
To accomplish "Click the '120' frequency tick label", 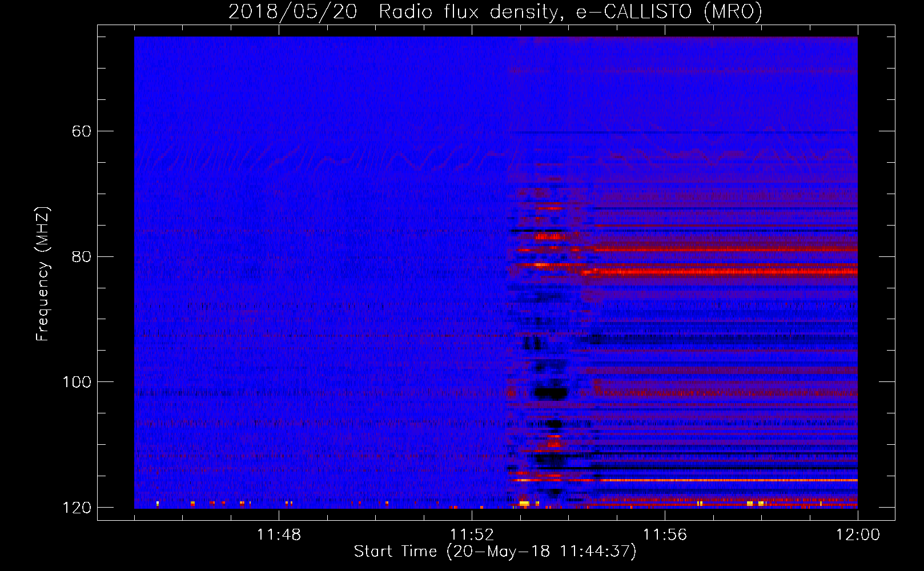I will click(x=77, y=508).
